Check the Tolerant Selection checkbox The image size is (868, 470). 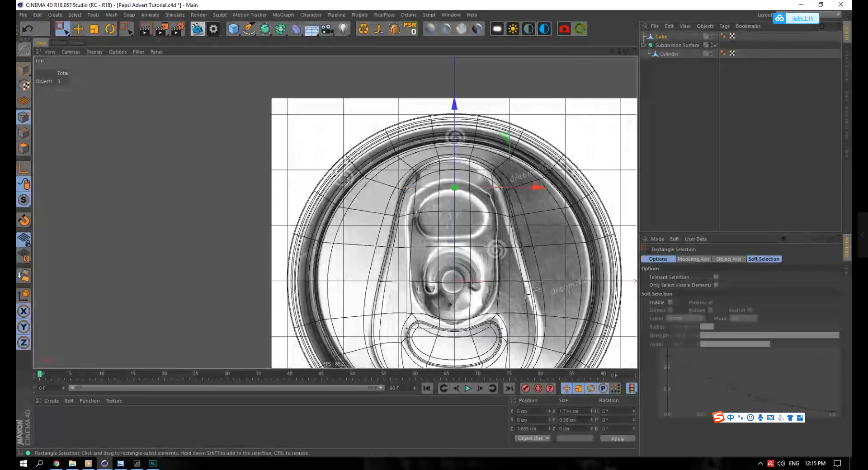716,277
